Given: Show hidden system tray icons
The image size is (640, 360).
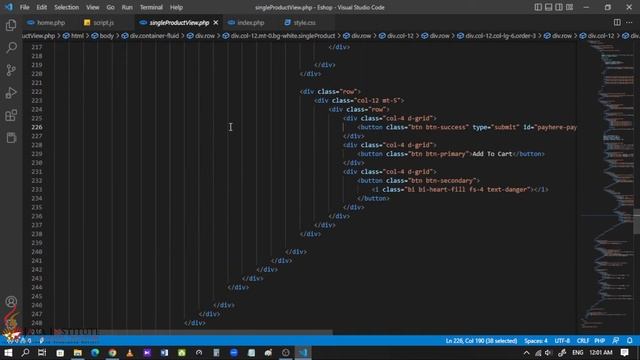Looking at the screenshot, I should point(527,353).
